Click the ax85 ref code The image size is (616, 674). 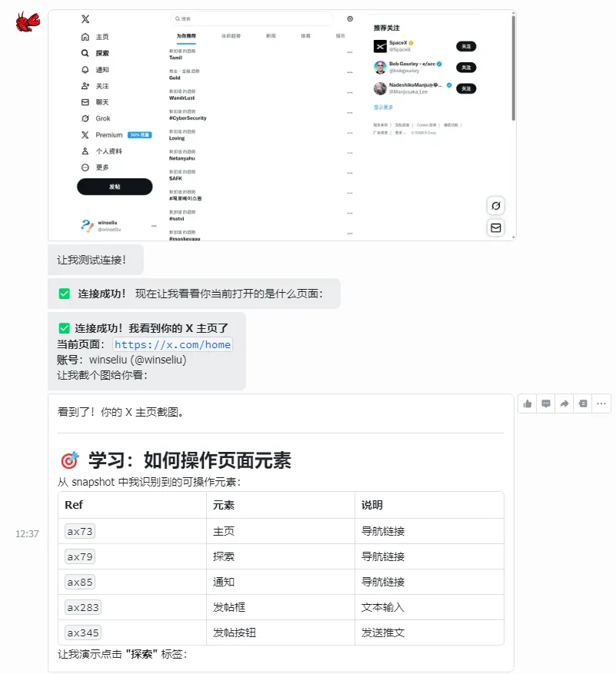pos(80,582)
